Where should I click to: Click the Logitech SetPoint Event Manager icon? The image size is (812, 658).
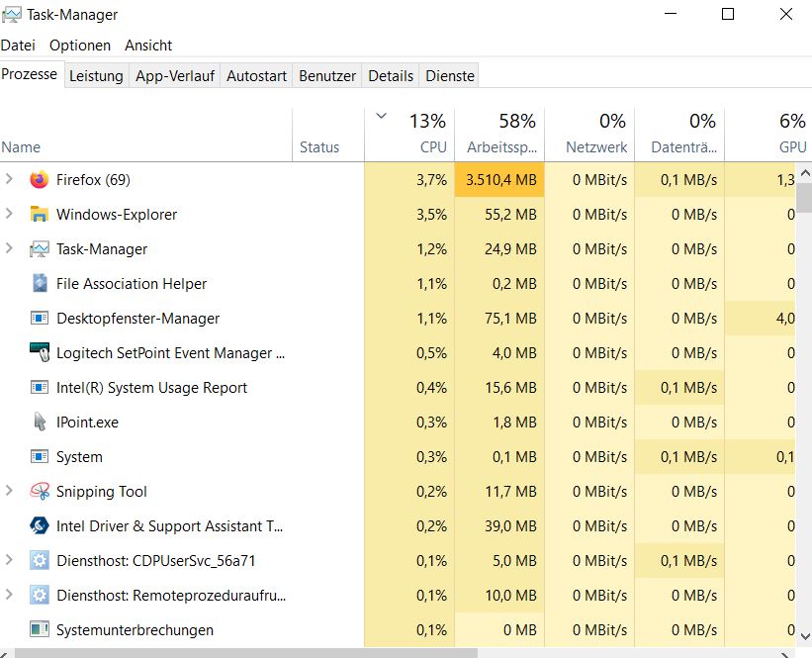click(40, 353)
